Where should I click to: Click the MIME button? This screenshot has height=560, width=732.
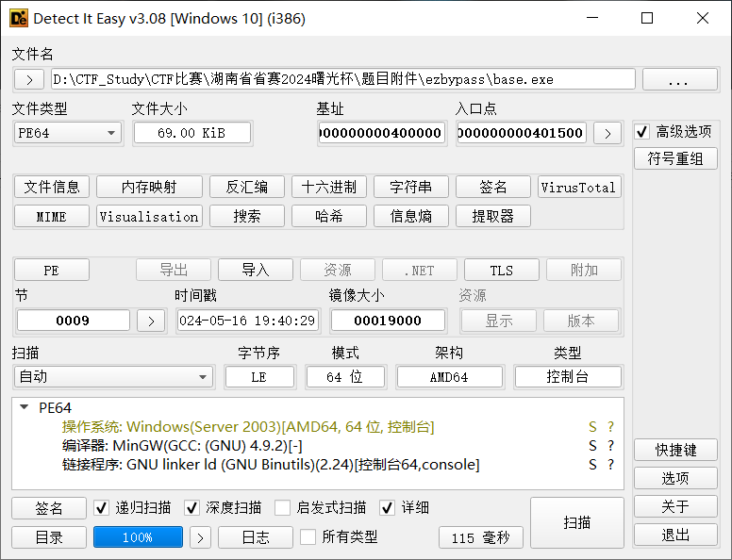point(52,217)
